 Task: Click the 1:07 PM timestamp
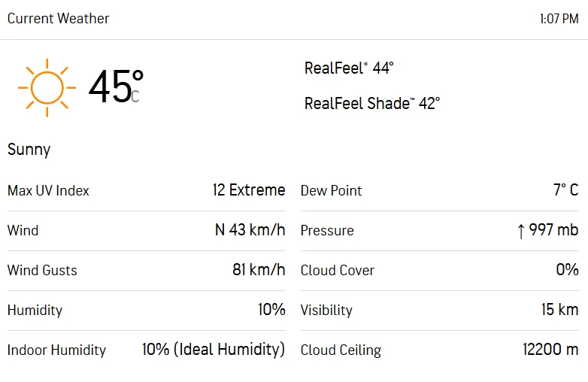pos(559,19)
